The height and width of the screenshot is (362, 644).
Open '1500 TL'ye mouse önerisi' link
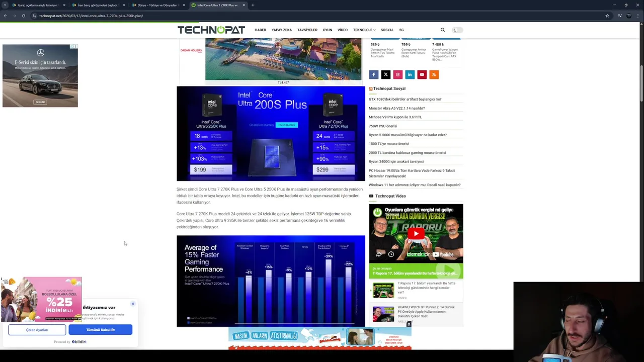coord(389,144)
